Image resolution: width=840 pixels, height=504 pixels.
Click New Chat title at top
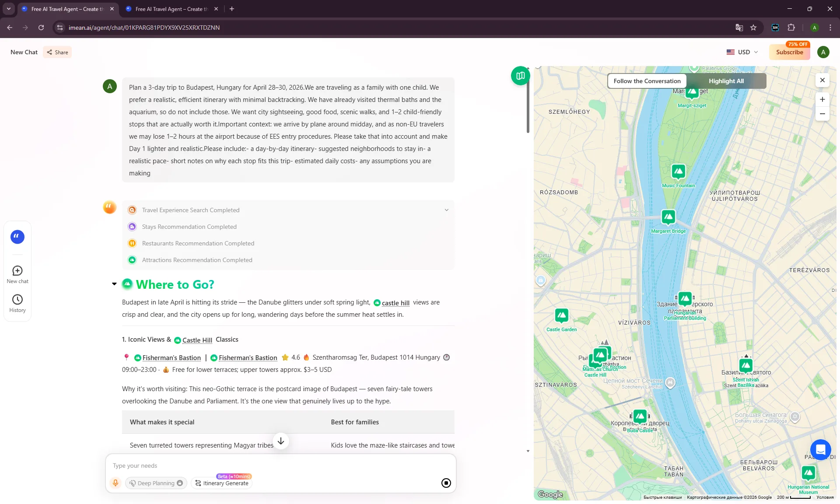click(24, 52)
